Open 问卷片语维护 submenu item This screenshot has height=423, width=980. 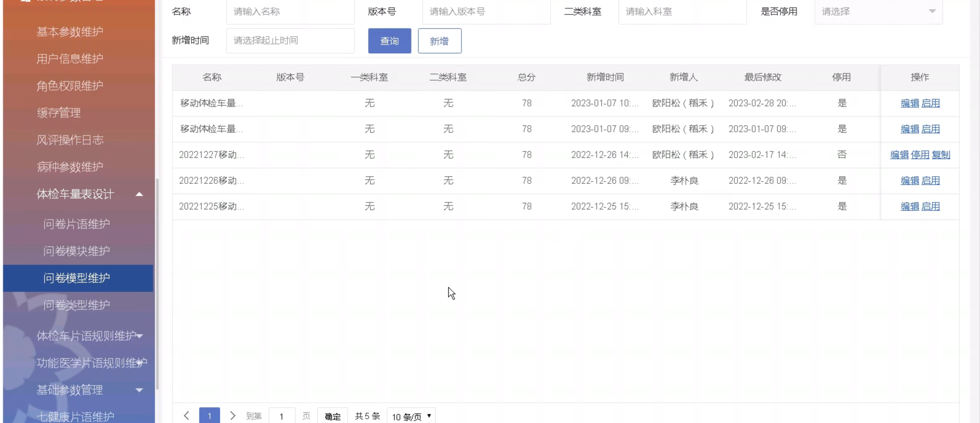(x=77, y=224)
